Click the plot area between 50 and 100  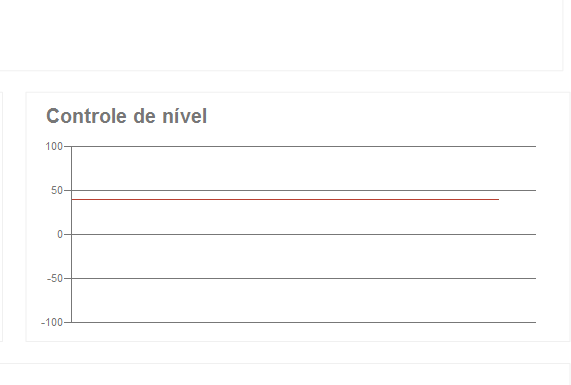(304, 168)
